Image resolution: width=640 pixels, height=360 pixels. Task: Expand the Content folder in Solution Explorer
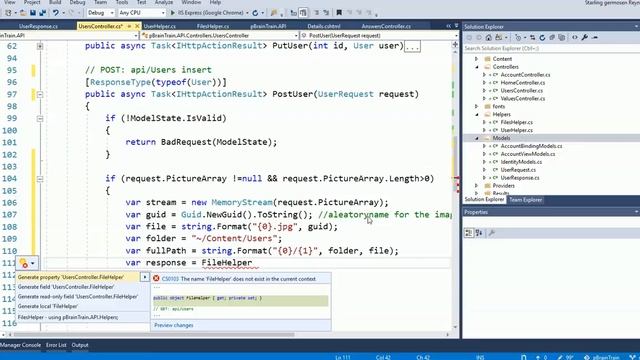tap(476, 59)
